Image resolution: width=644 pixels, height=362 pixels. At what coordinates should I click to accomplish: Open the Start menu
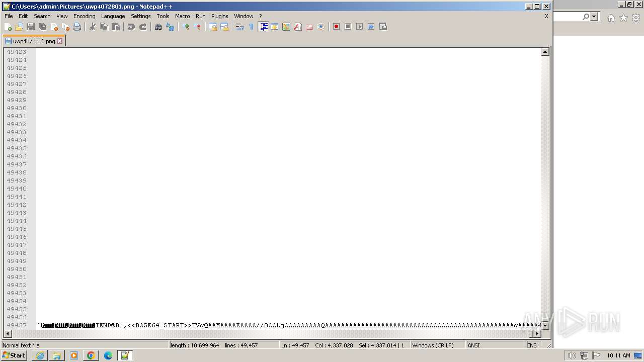(x=14, y=355)
